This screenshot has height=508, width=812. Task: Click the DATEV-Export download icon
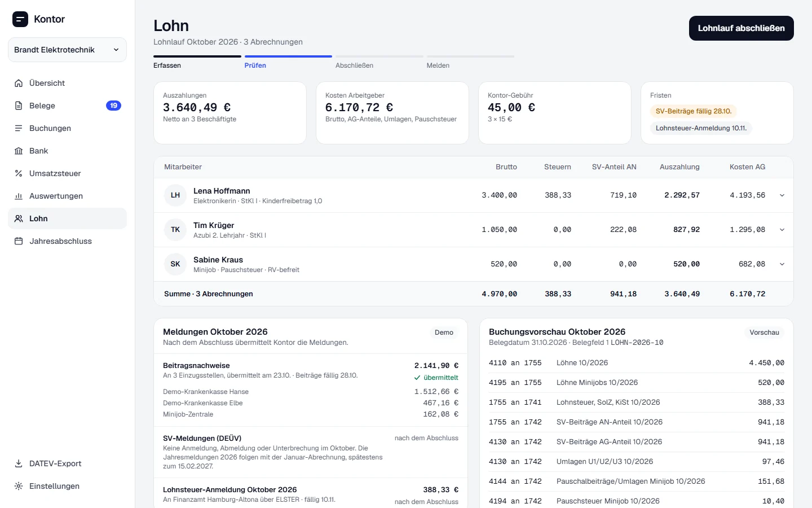(19, 463)
